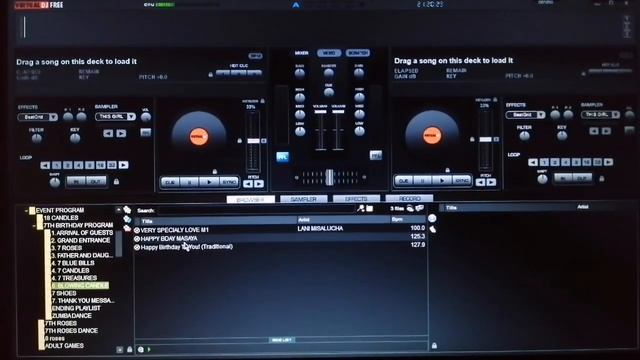Toggle left deck hot cue lock
Image resolution: width=640 pixels, height=360 pixels.
pyautogui.click(x=211, y=75)
